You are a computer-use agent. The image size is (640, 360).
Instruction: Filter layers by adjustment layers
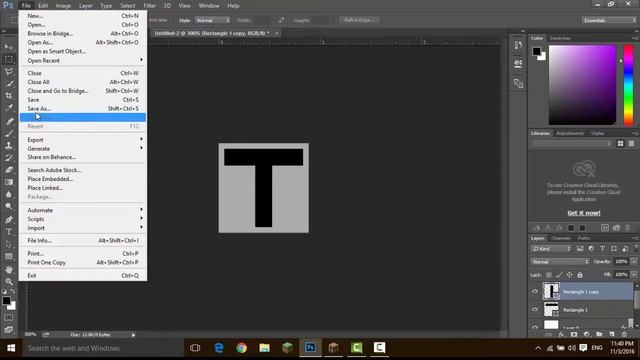pos(591,249)
